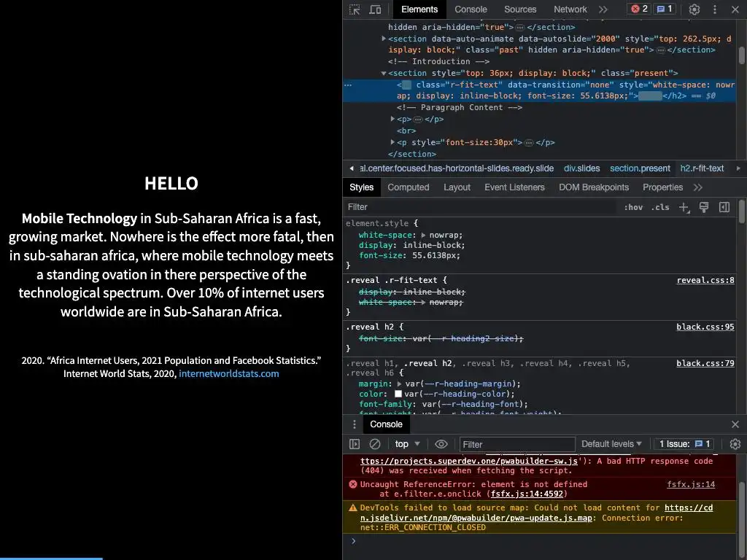This screenshot has width=747, height=560.
Task: Open internetworldstats.com link on the slide
Action: pos(228,374)
